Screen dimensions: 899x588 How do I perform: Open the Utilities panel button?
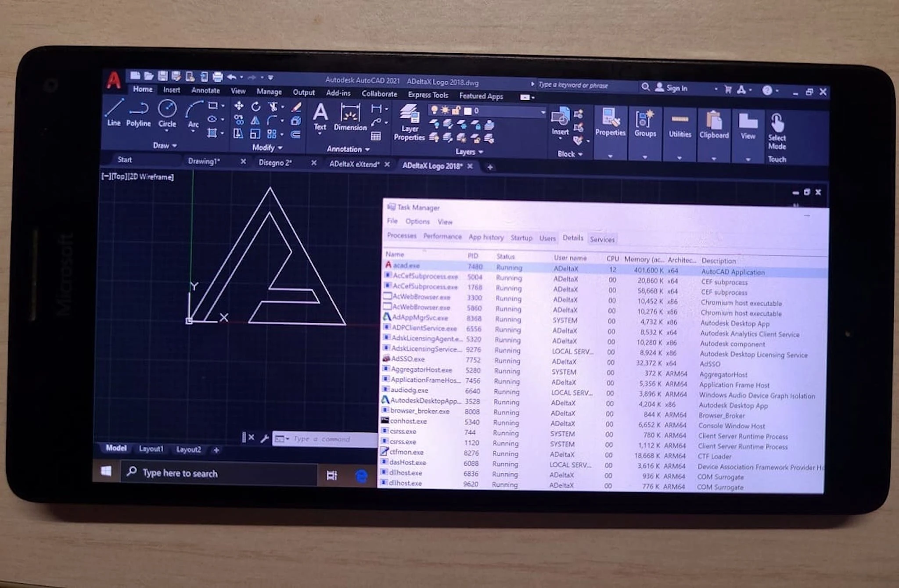pos(680,135)
